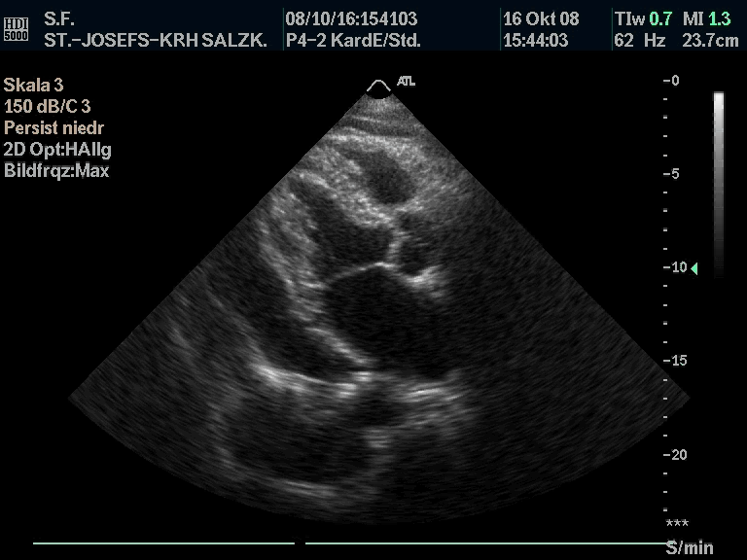Screen dimensions: 747x560
Task: Click the *** marker below depth scale
Action: pos(677,524)
